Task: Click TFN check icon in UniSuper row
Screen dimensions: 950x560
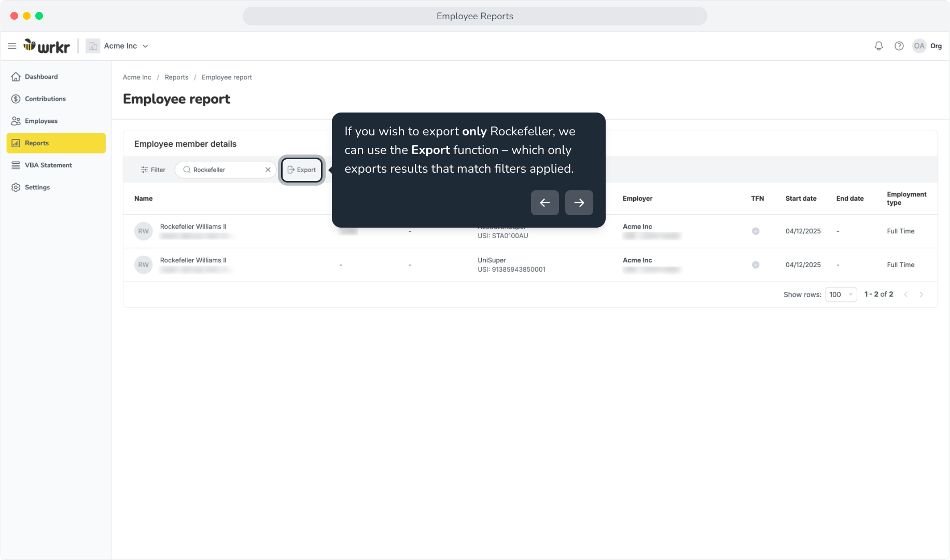Action: click(x=756, y=265)
